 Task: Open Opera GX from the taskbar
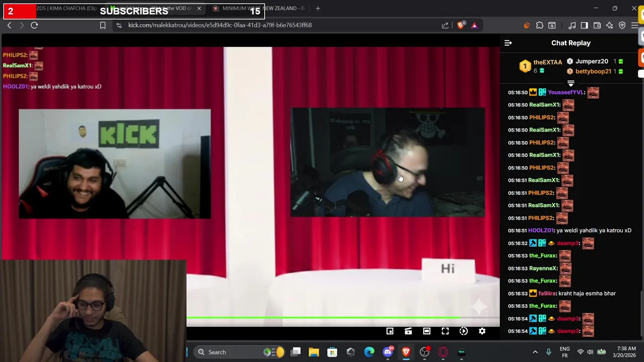(x=443, y=352)
